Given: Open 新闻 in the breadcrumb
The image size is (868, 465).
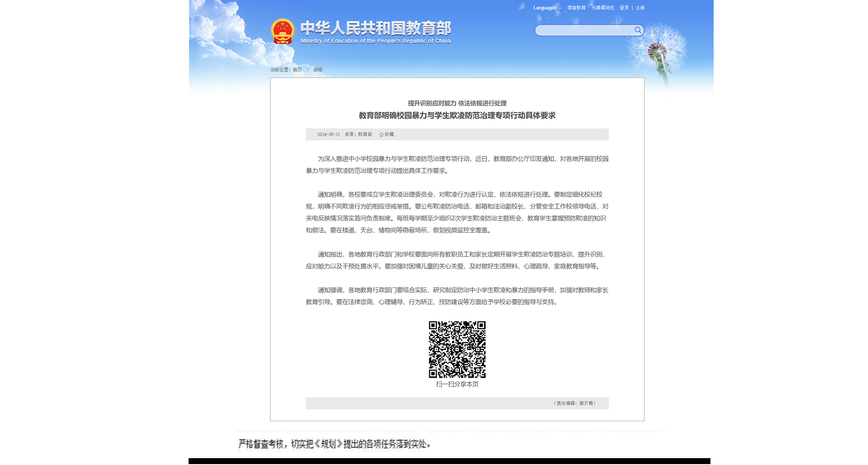Looking at the screenshot, I should pyautogui.click(x=318, y=70).
